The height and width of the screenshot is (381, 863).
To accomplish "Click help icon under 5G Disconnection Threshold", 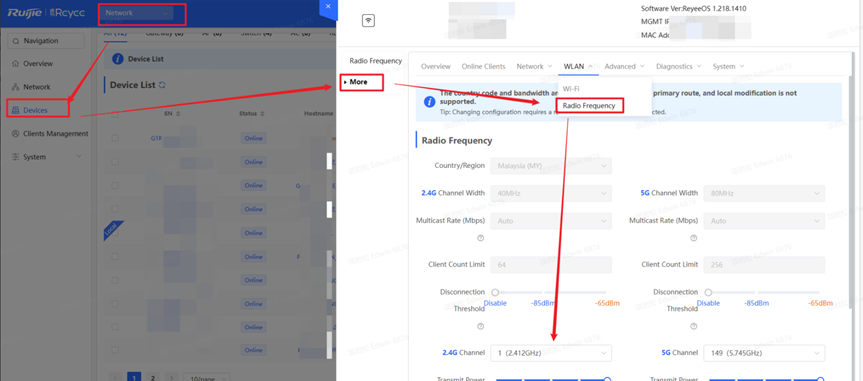I will pyautogui.click(x=693, y=326).
